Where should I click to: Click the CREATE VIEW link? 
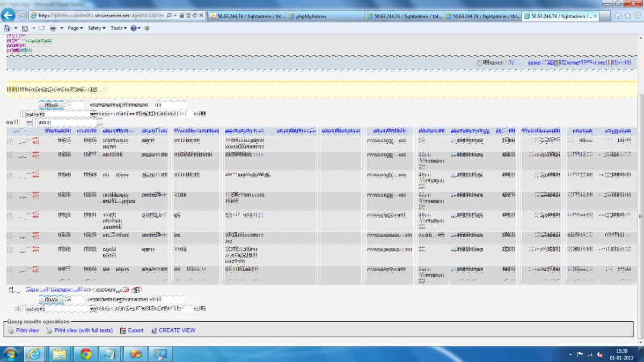[x=177, y=330]
